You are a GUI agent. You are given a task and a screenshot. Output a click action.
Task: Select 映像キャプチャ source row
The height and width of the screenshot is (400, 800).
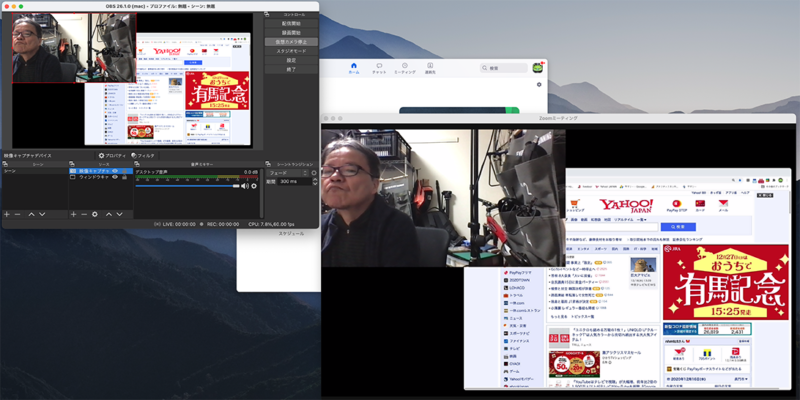tap(101, 171)
